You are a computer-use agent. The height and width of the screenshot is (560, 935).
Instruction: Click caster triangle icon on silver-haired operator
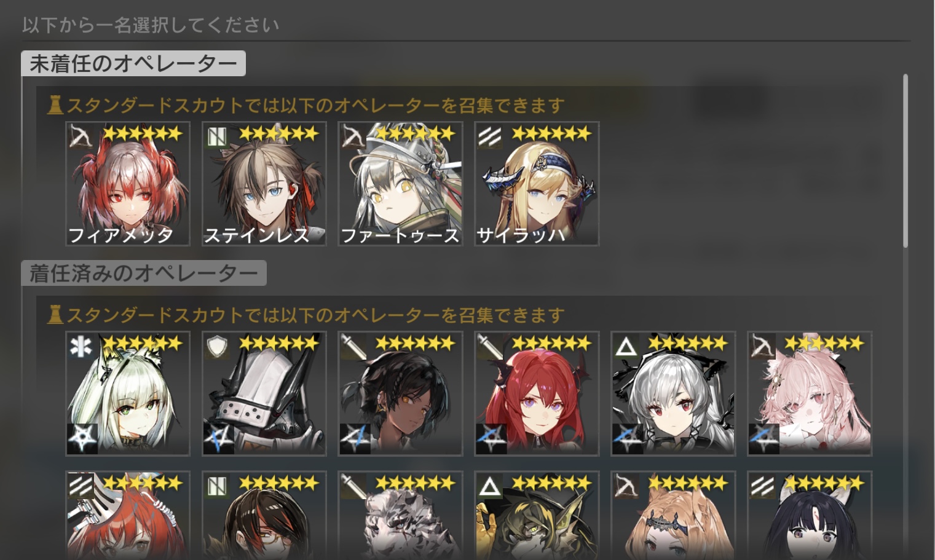click(x=626, y=346)
